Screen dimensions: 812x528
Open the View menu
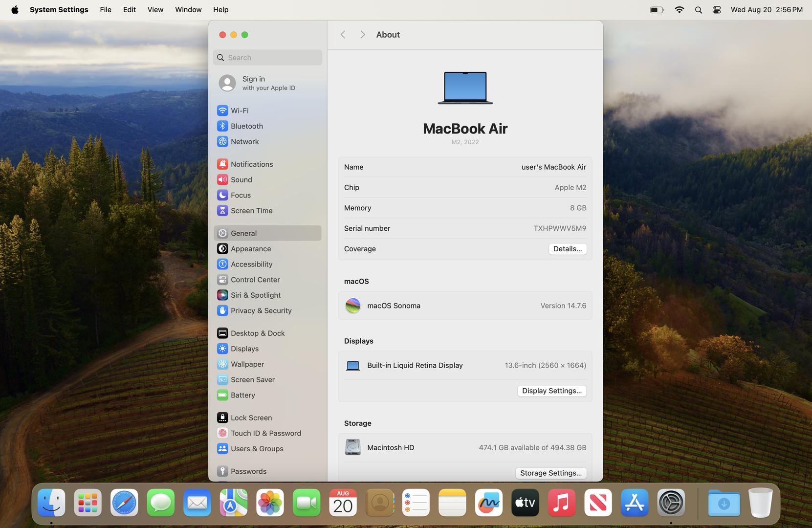(x=155, y=10)
